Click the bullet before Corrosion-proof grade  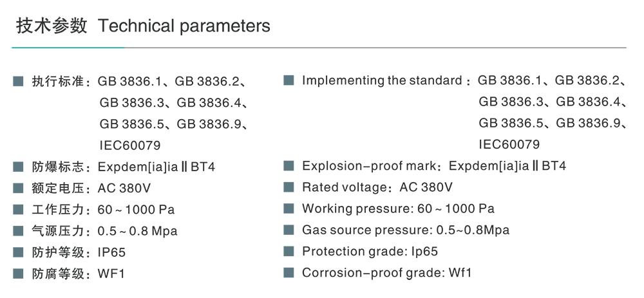(289, 272)
